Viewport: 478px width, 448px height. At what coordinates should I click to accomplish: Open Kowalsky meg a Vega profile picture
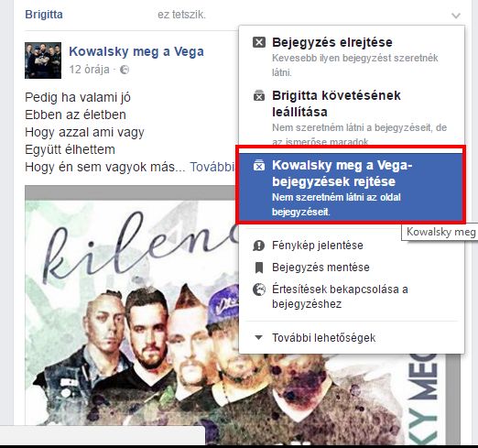pyautogui.click(x=43, y=60)
